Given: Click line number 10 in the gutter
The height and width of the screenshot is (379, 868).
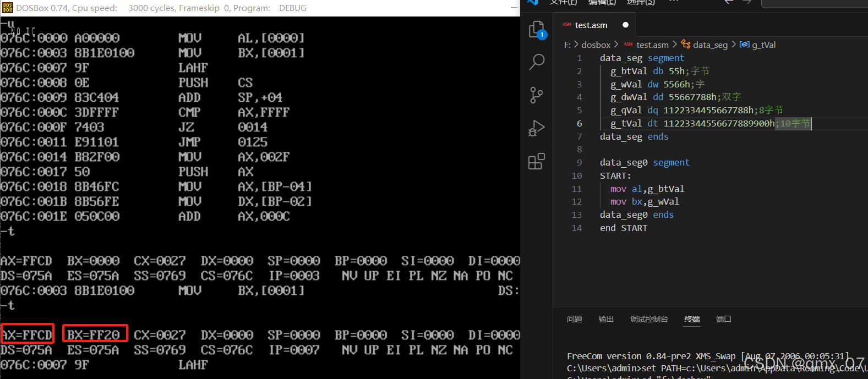Looking at the screenshot, I should pyautogui.click(x=576, y=175).
